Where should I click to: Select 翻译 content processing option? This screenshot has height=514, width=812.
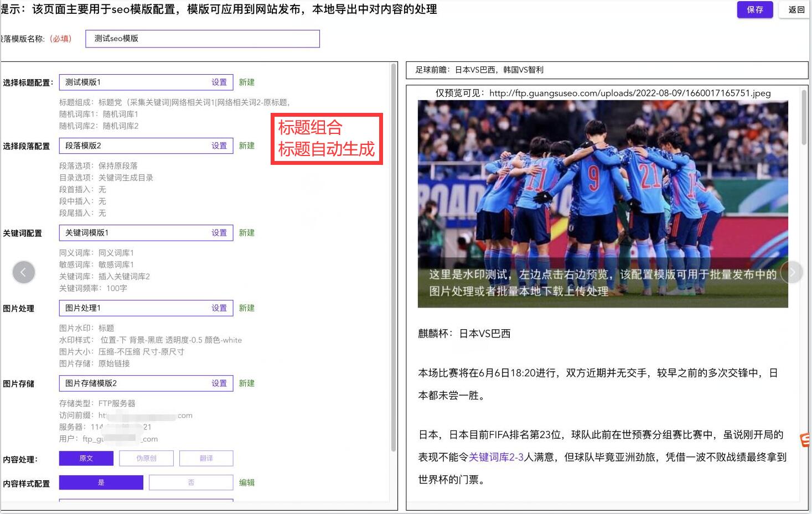[206, 458]
